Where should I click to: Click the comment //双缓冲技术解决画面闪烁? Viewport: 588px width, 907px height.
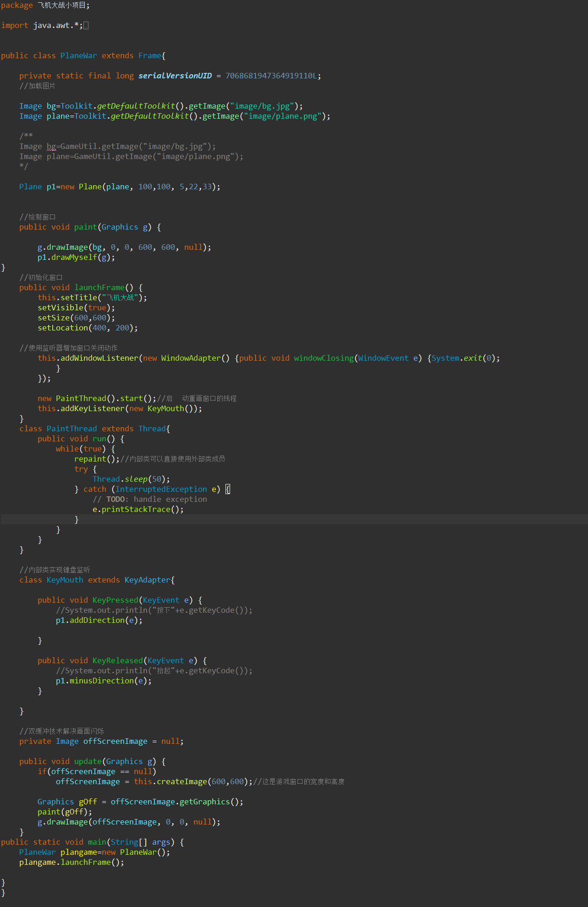[x=61, y=731]
